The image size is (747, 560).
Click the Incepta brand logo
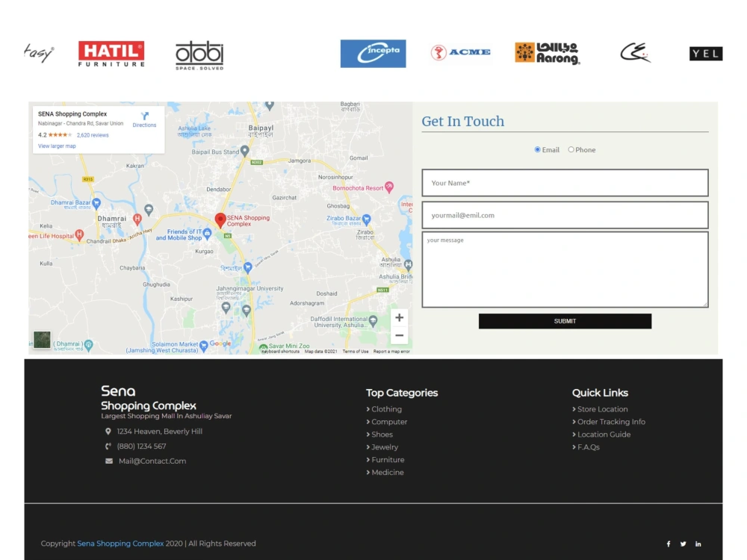click(x=373, y=53)
